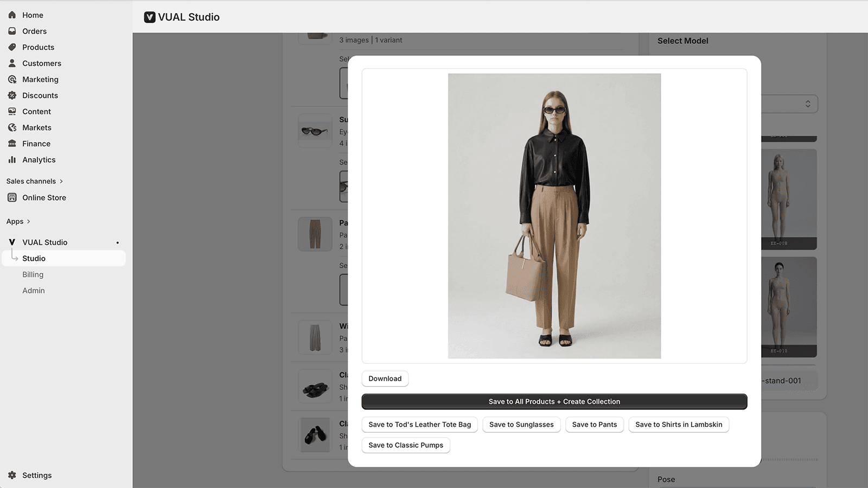
Task: Expand the Apps section
Action: (x=18, y=221)
